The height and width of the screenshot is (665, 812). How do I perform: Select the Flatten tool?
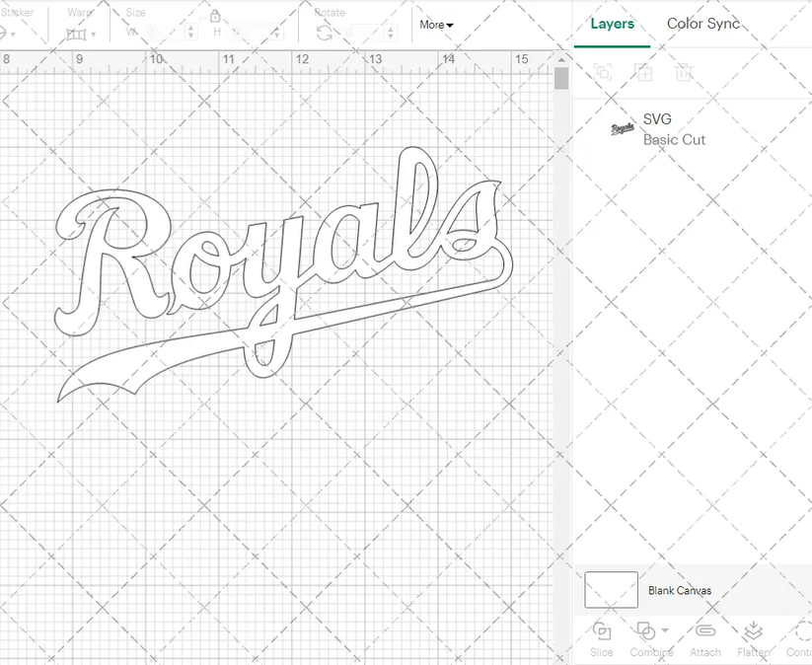(x=753, y=638)
